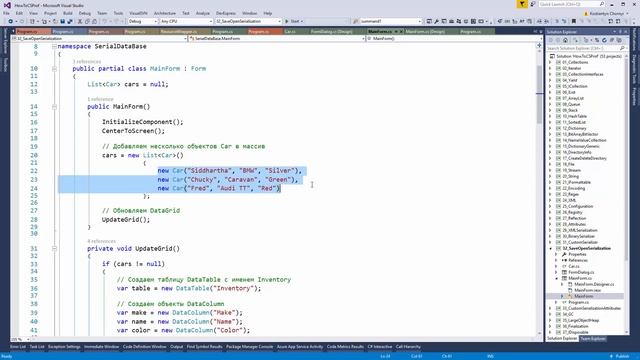Click the Undo toolbar icon
Viewport: 640px width, 360px height.
click(x=104, y=21)
